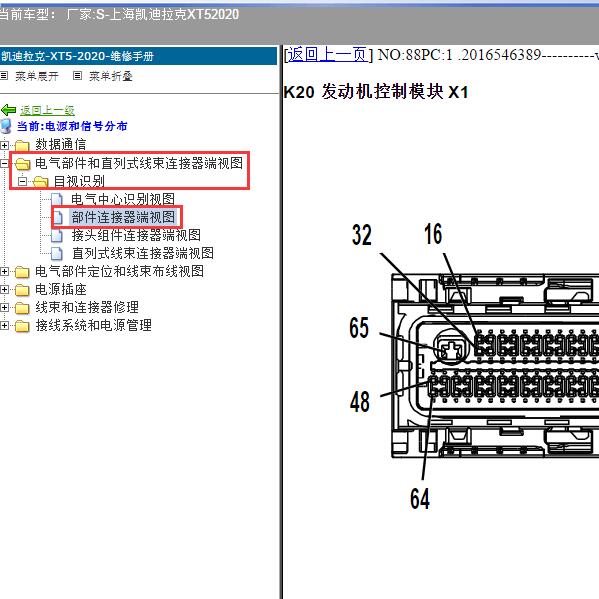Viewport: 599px width, 599px height.
Task: Click the NO:88PC:1 .2016546389 document number
Action: [x=459, y=55]
